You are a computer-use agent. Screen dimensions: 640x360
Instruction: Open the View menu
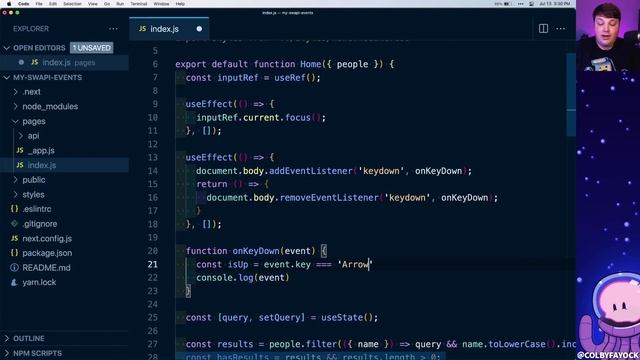tap(93, 4)
